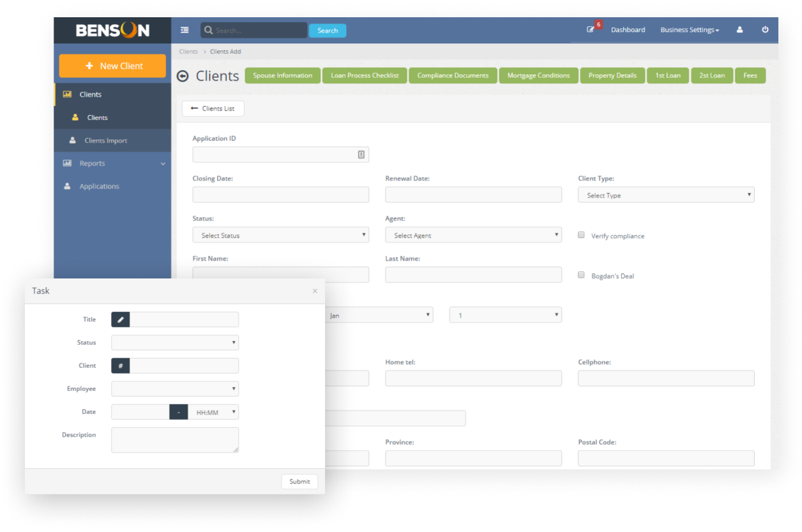802x532 pixels.
Task: Open the Mortgage Conditions tab
Action: tap(538, 75)
